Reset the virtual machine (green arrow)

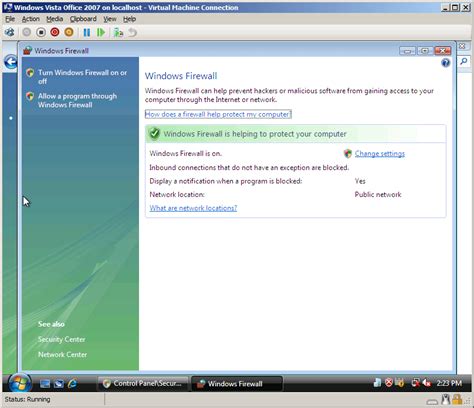click(x=101, y=32)
